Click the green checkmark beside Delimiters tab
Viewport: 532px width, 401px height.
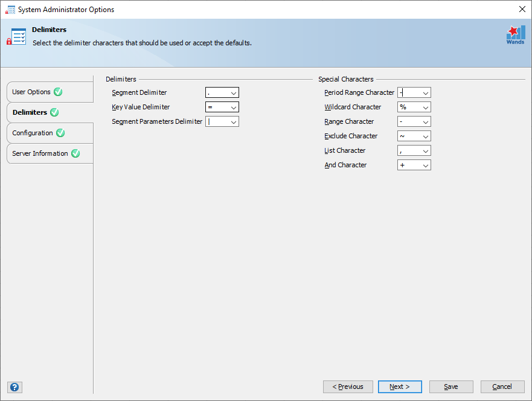coord(54,112)
